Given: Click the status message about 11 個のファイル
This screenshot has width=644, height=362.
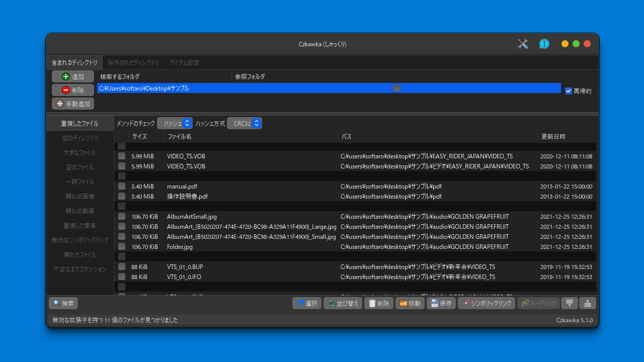Looking at the screenshot, I should (x=115, y=320).
